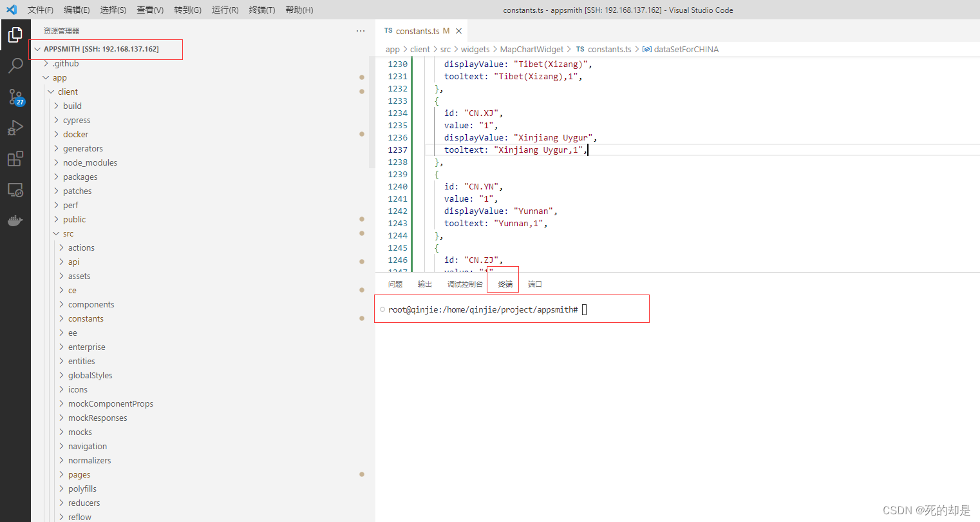Click code line tooltext "Yunnan,1"

[495, 223]
